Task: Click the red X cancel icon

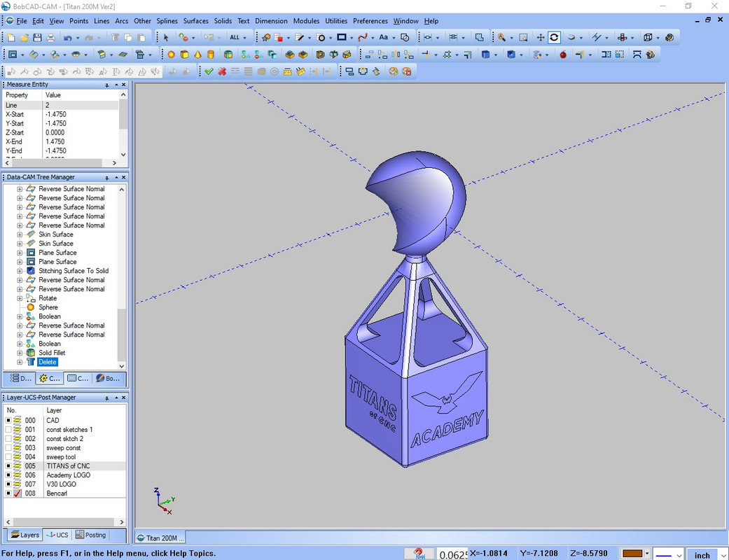Action: pyautogui.click(x=222, y=71)
